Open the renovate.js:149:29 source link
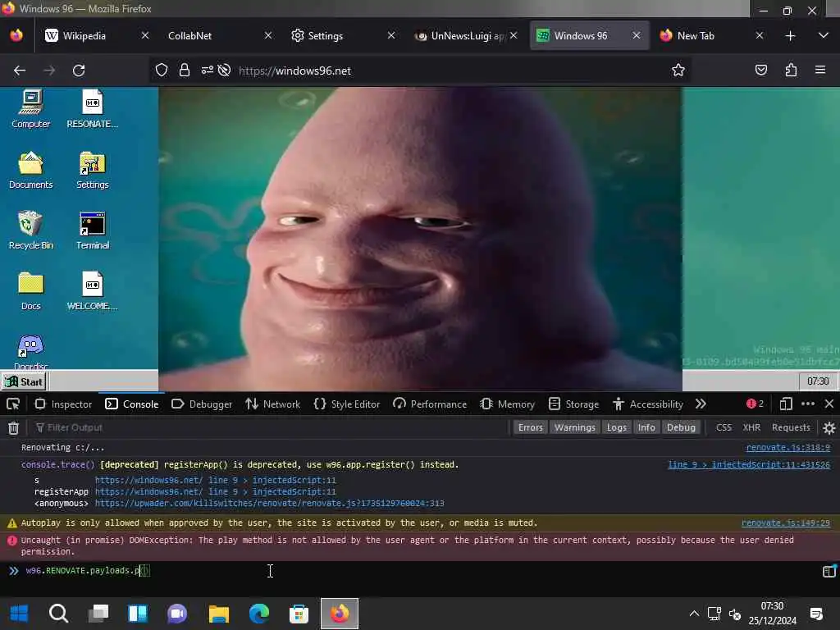Viewport: 840px width, 630px height. [786, 523]
